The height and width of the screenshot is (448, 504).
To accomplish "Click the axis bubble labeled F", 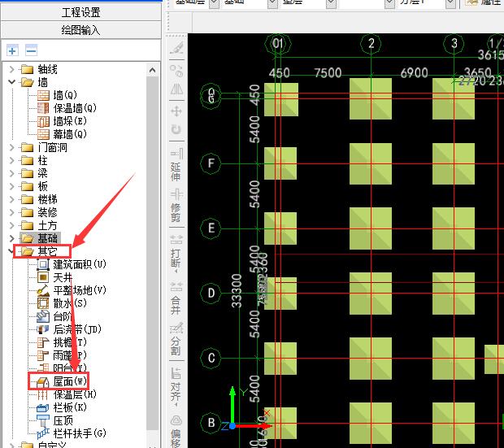I will coord(211,163).
